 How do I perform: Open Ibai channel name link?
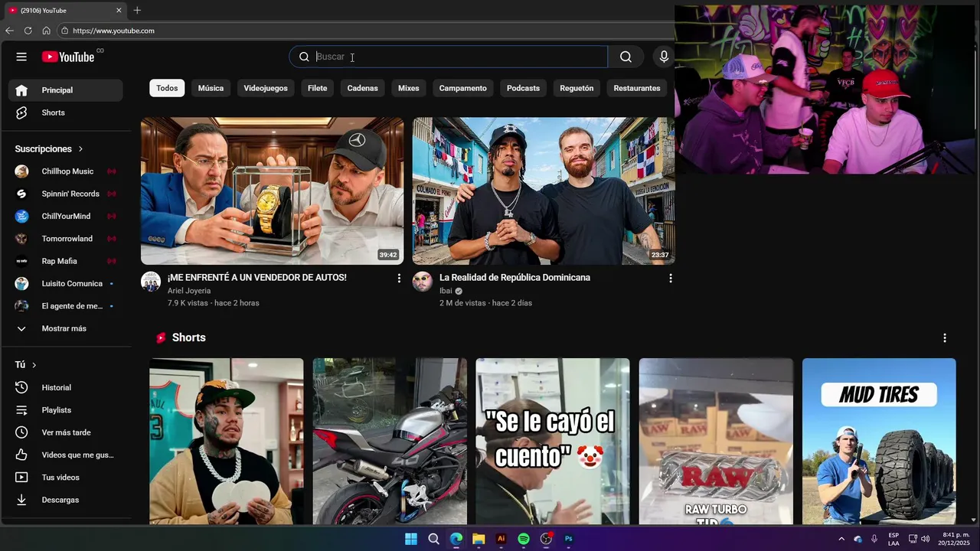446,291
